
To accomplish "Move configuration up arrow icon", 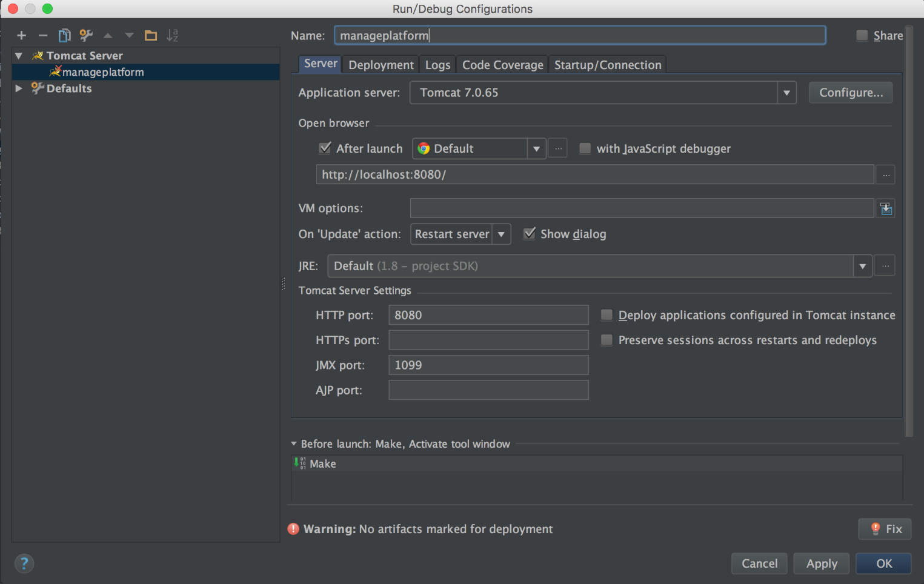I will pos(108,36).
